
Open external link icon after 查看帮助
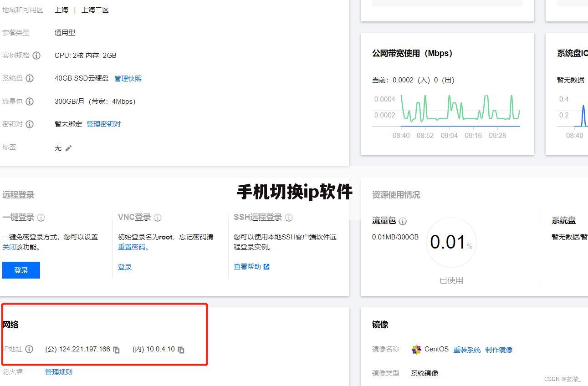tap(266, 267)
